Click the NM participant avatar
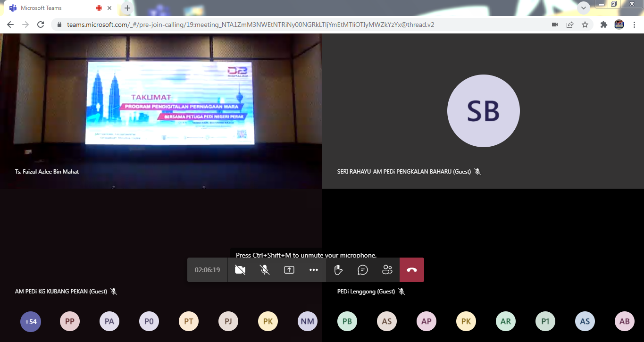The width and height of the screenshot is (644, 342). pos(308,322)
